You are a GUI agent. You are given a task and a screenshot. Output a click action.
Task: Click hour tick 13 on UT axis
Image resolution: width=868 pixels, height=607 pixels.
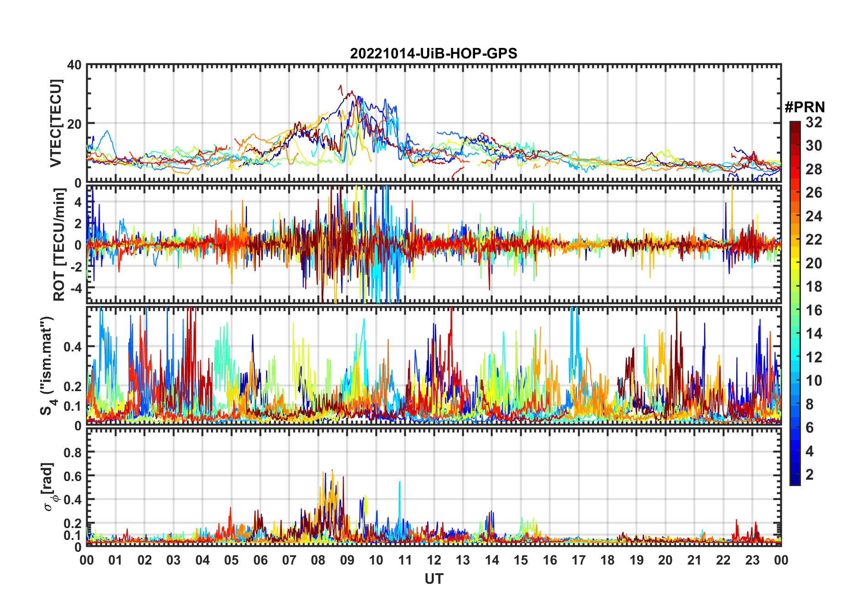[x=463, y=560]
